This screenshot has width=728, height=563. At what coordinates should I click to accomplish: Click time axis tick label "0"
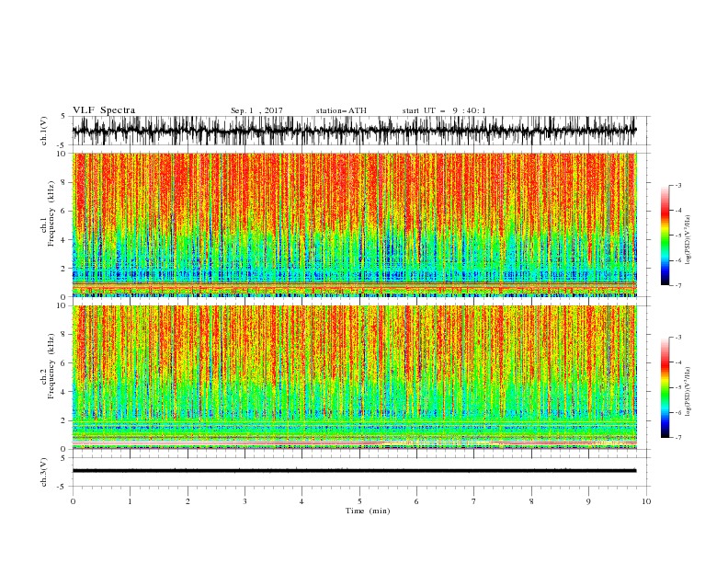pyautogui.click(x=73, y=501)
